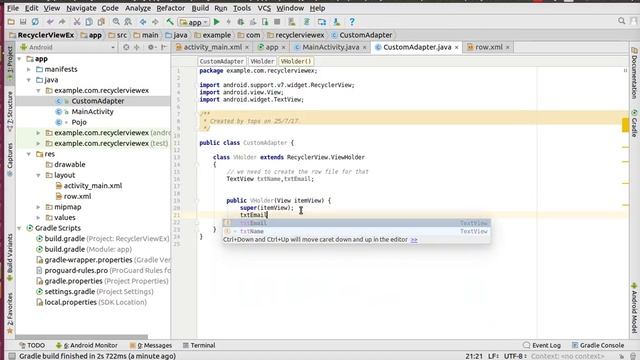Screen dimensions: 640x360
Task: Collapse the java folder arrow
Action: click(x=29, y=80)
